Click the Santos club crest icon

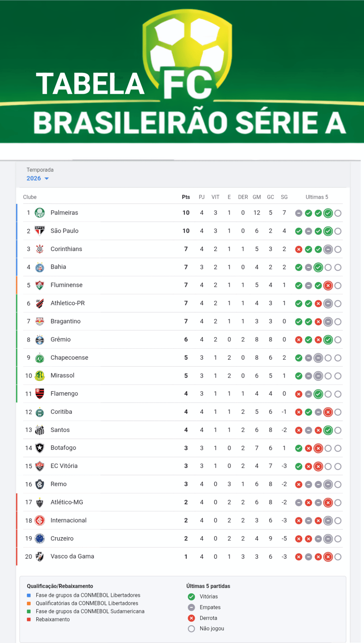(39, 430)
